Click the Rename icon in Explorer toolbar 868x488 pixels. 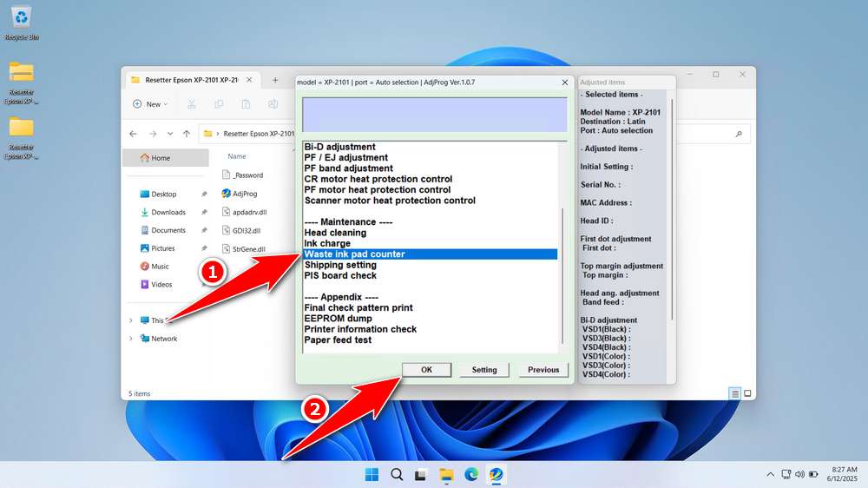(x=273, y=104)
